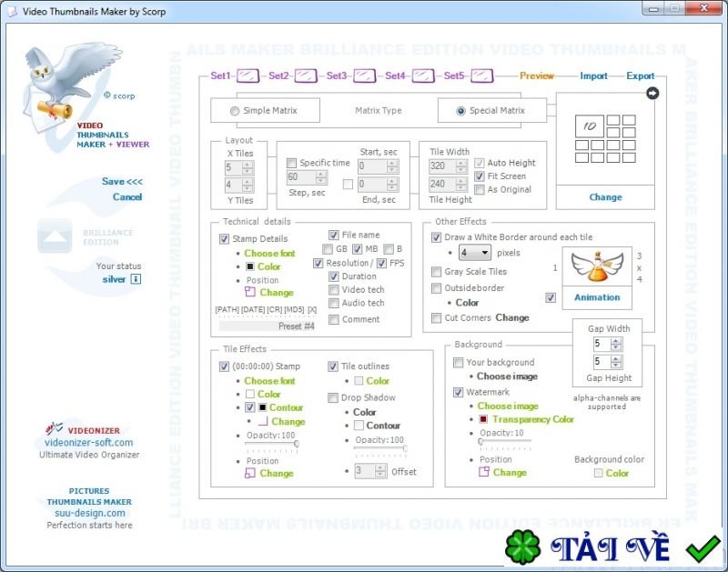
Task: Toggle the Auto Height checkbox
Action: coord(480,163)
